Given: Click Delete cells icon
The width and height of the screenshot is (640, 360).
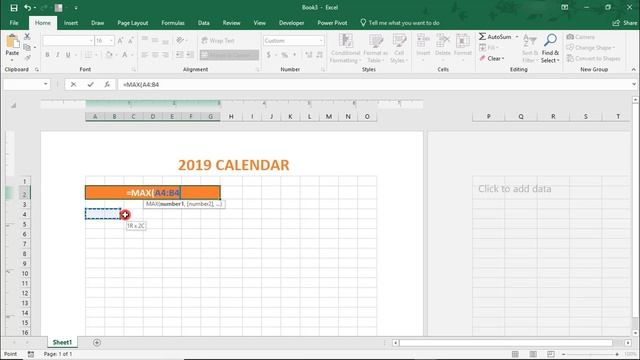Looking at the screenshot, I should click(443, 41).
